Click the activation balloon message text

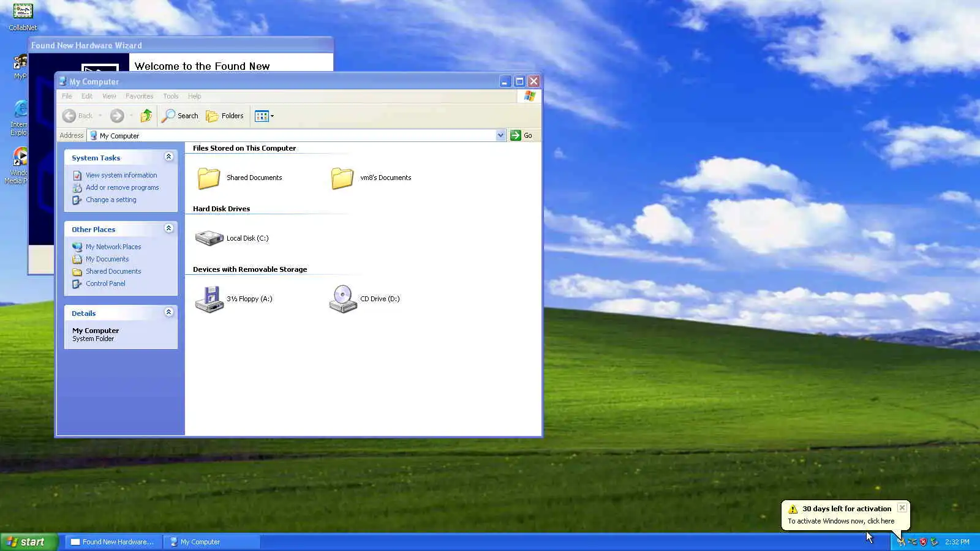point(841,521)
